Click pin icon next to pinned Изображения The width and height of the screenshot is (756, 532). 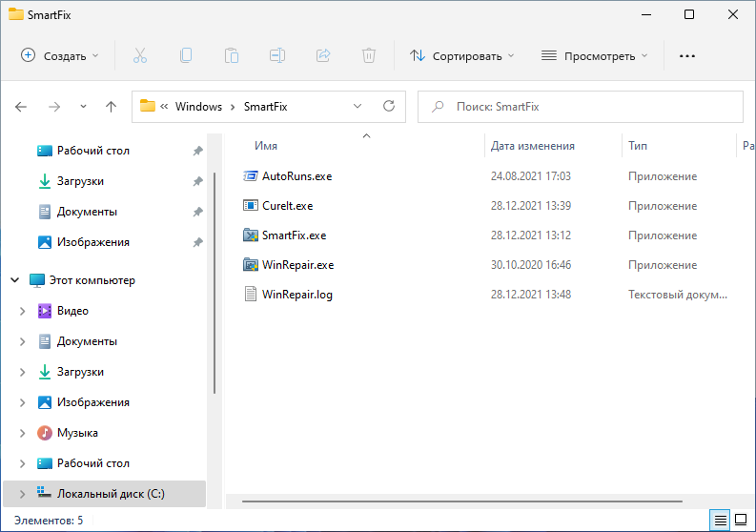click(197, 242)
